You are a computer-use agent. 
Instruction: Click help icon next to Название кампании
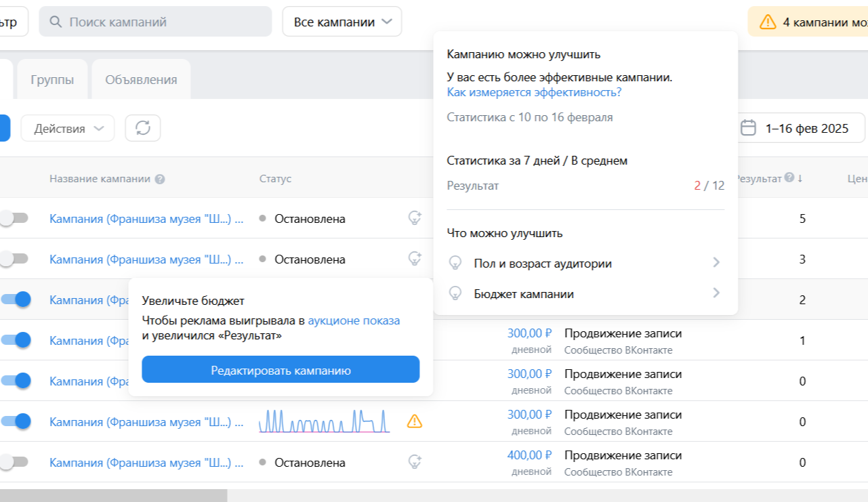[160, 180]
